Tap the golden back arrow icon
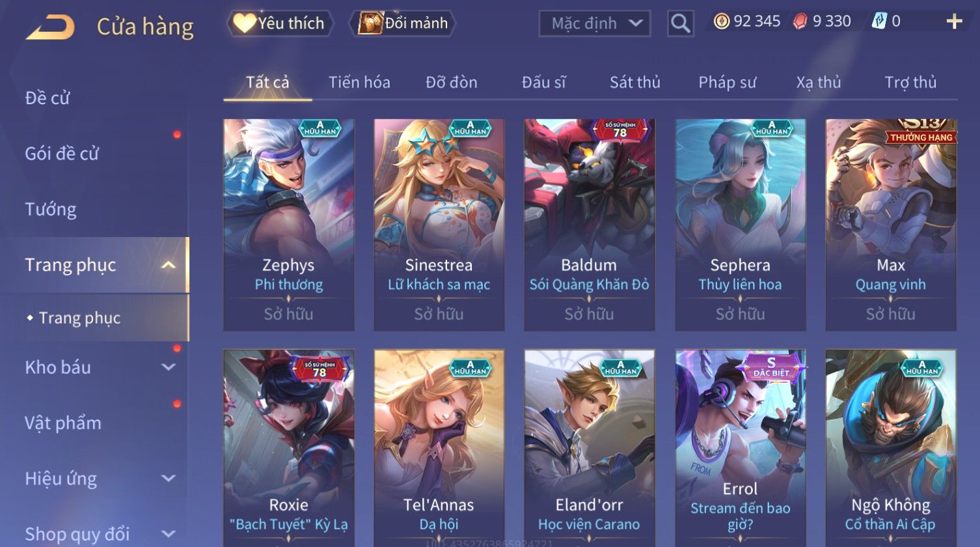 (x=50, y=27)
